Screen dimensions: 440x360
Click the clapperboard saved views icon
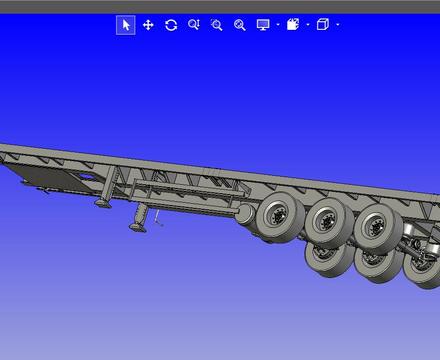pos(293,25)
